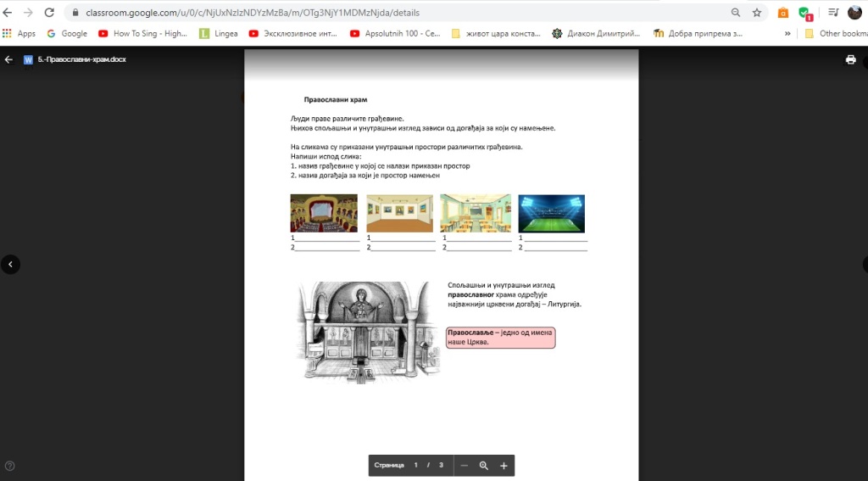Open the Apps shortcut in bookmarks bar
Image resolution: width=868 pixels, height=481 pixels.
point(19,33)
